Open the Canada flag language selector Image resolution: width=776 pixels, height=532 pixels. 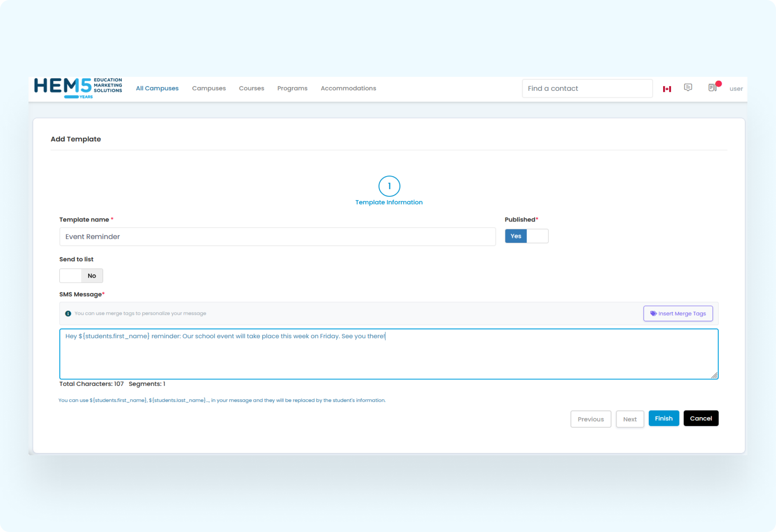667,89
